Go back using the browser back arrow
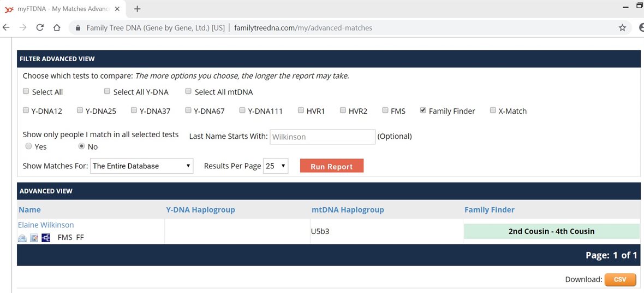 click(x=7, y=28)
